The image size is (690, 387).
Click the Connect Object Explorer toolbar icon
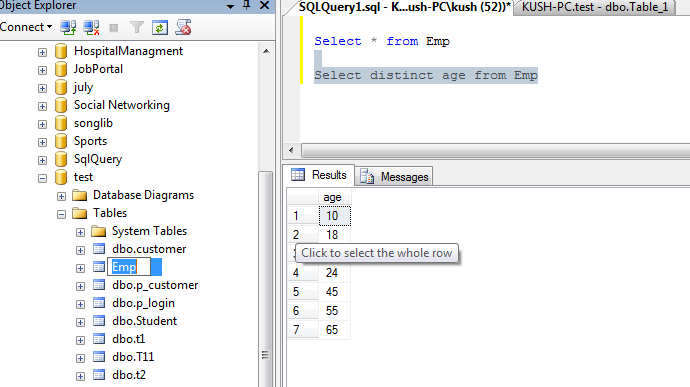click(x=68, y=28)
